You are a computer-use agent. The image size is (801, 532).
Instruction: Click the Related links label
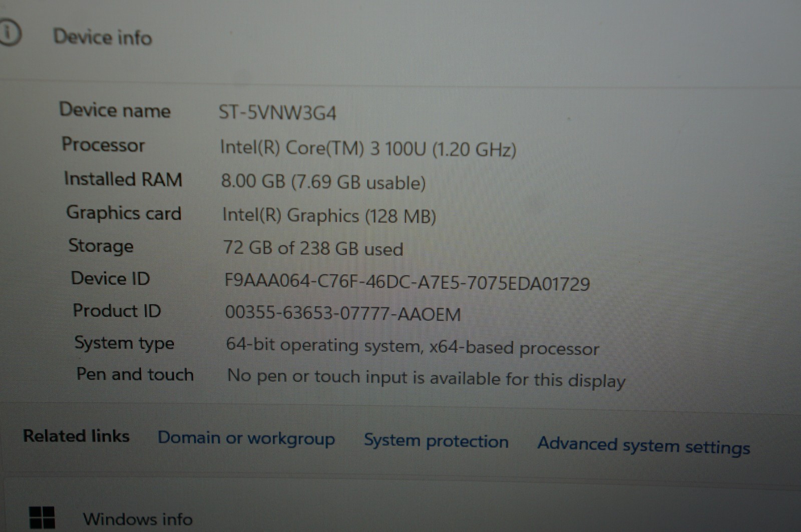[x=77, y=436]
